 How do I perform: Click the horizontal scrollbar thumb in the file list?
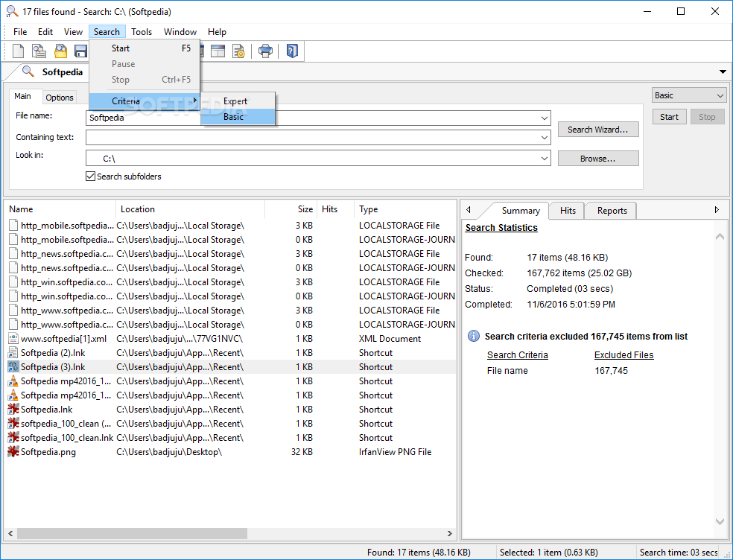(133, 533)
